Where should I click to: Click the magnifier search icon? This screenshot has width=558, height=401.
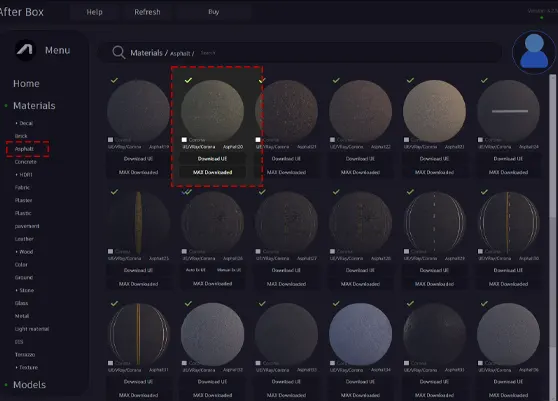(119, 52)
